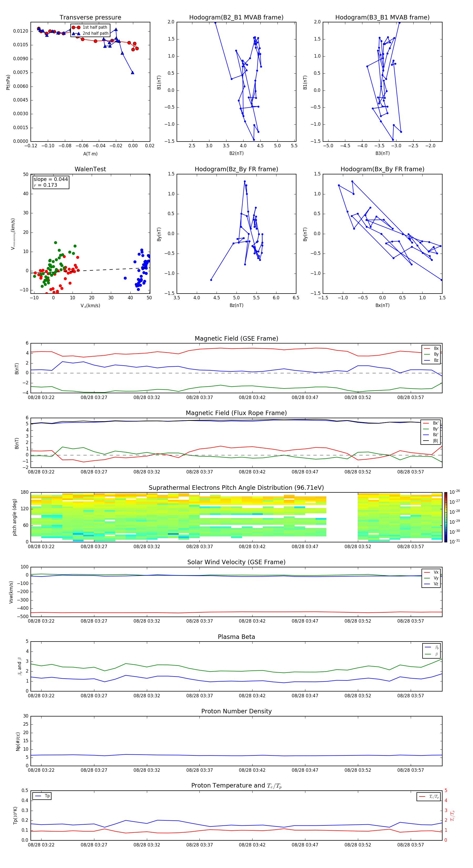Click the 'Magnetic Field (Flux Rope Frame)' title

pyautogui.click(x=236, y=413)
